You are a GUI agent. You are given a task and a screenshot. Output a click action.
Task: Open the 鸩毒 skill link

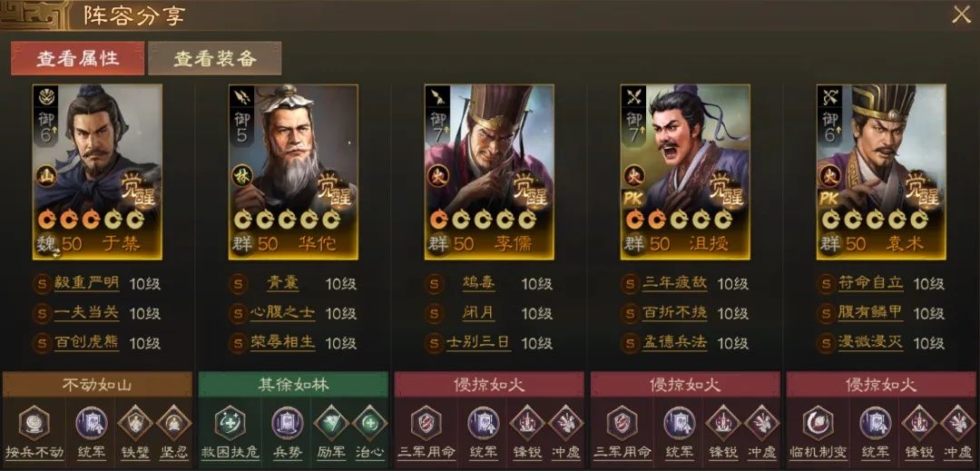pos(479,284)
